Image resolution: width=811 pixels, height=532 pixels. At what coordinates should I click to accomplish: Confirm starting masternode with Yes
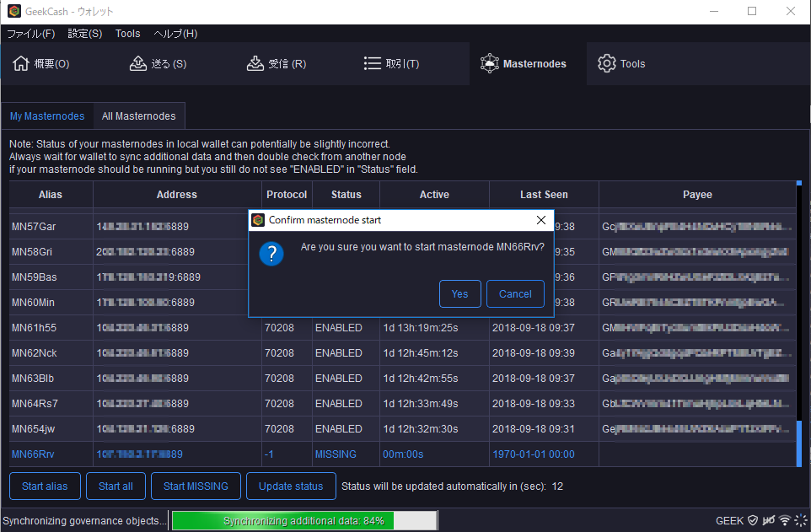click(459, 294)
